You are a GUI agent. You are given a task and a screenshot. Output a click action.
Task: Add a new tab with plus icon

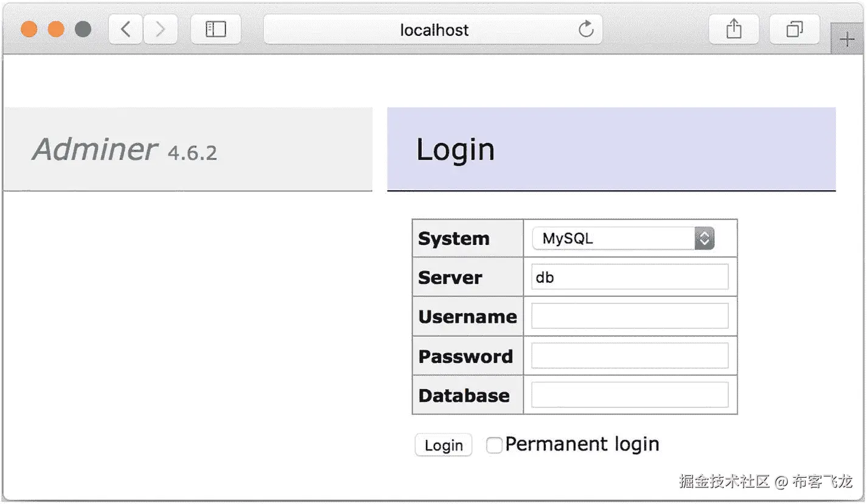847,40
